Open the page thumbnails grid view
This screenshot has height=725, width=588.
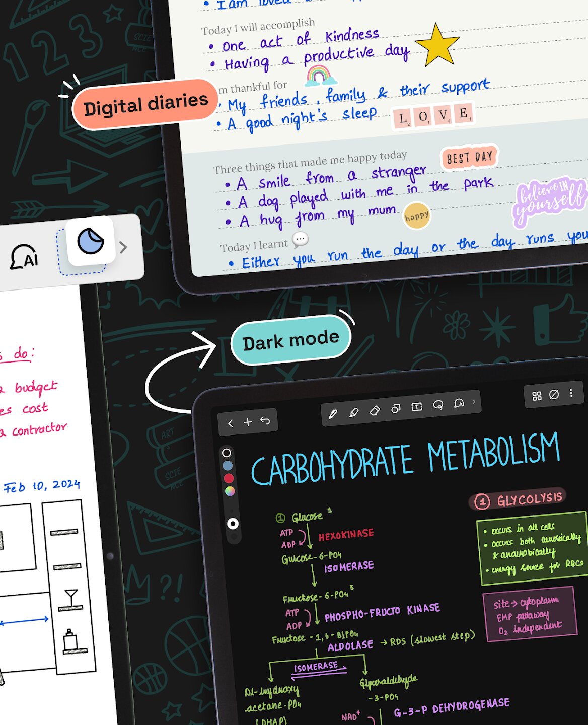pyautogui.click(x=537, y=396)
